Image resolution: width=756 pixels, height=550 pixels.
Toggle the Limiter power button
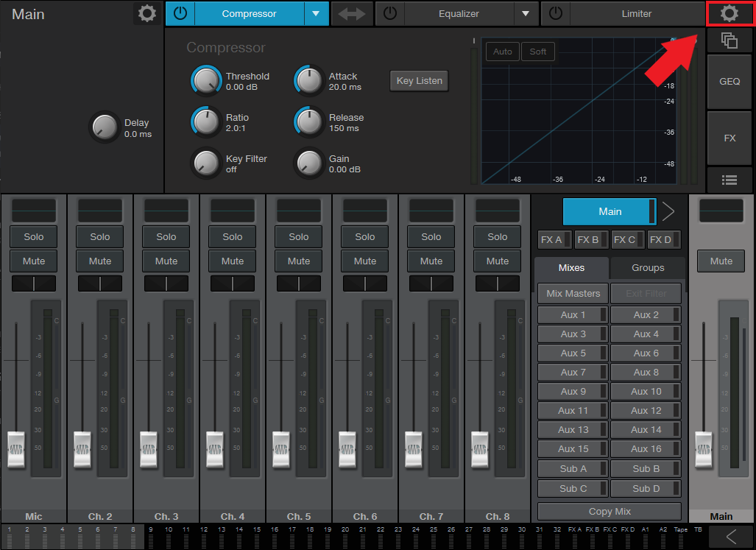point(557,13)
